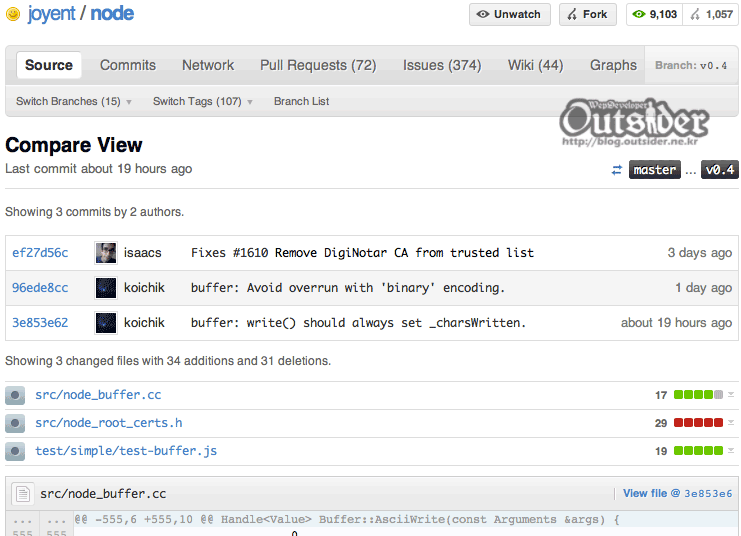Image resolution: width=741 pixels, height=536 pixels.
Task: Switch to the Commits tab
Action: [128, 65]
